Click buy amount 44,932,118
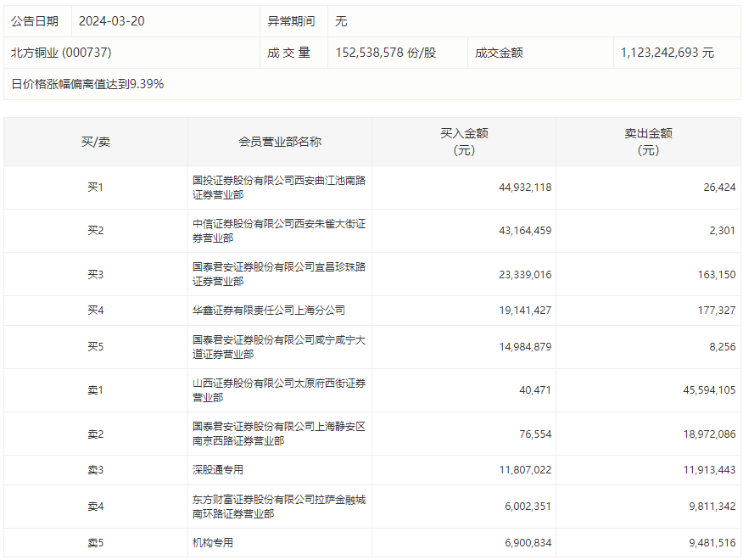Viewport: 743px width, 560px height. 525,188
